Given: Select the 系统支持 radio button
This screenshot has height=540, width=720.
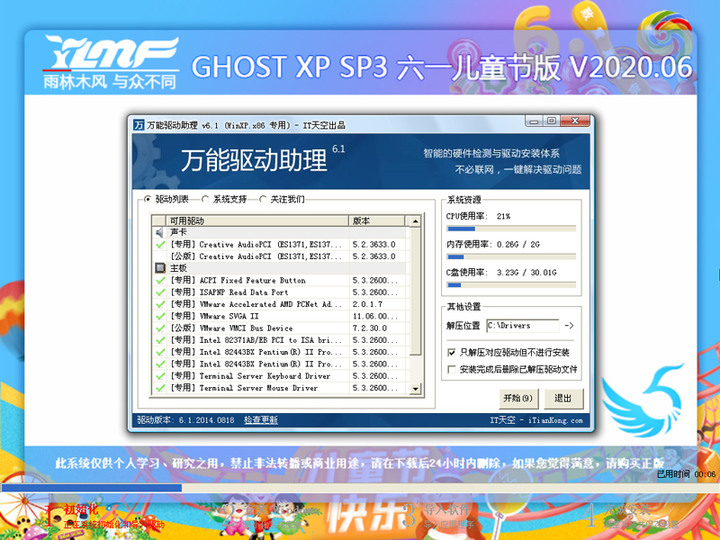Looking at the screenshot, I should pyautogui.click(x=205, y=199).
